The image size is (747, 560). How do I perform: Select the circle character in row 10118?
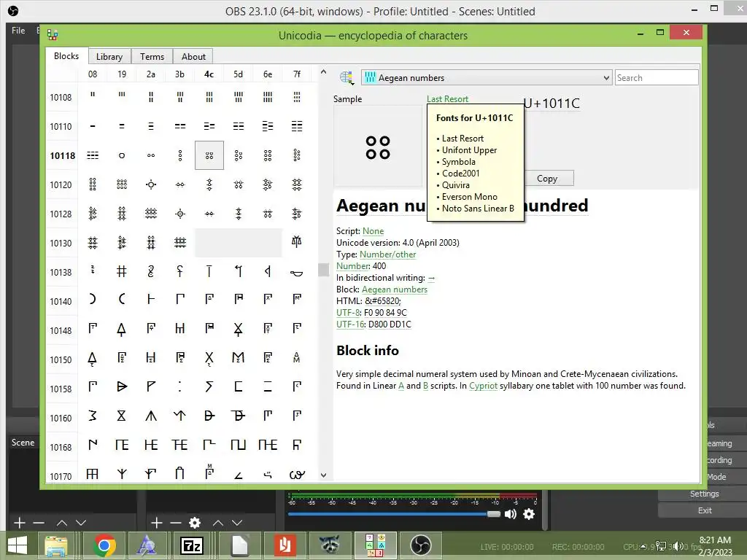122,155
